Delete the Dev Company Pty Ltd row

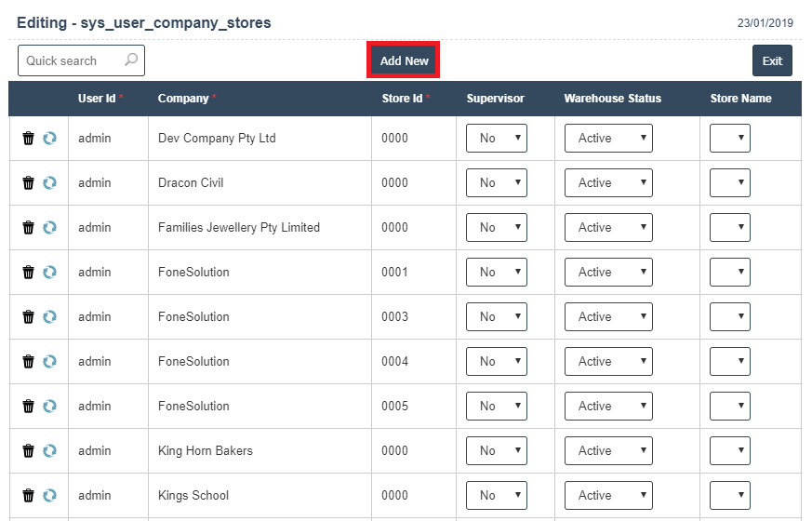tap(28, 139)
